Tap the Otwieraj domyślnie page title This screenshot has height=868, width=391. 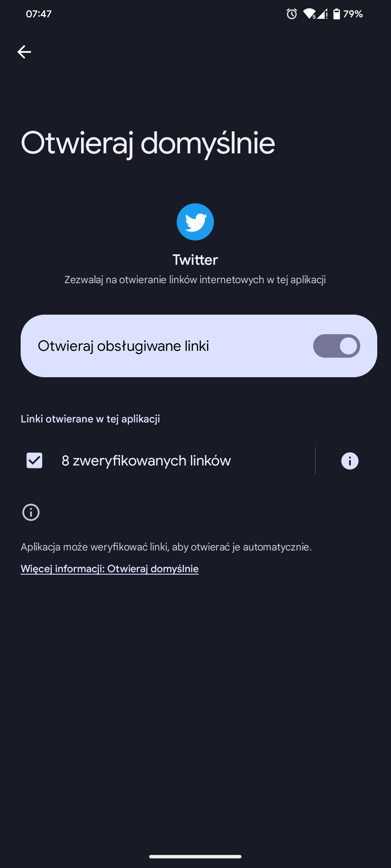point(148,144)
